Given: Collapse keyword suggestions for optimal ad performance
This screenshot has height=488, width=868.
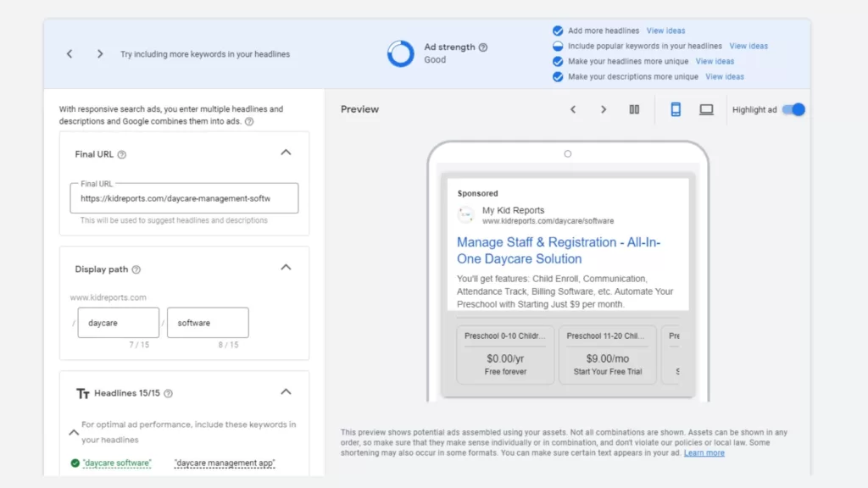Looking at the screenshot, I should [x=74, y=432].
